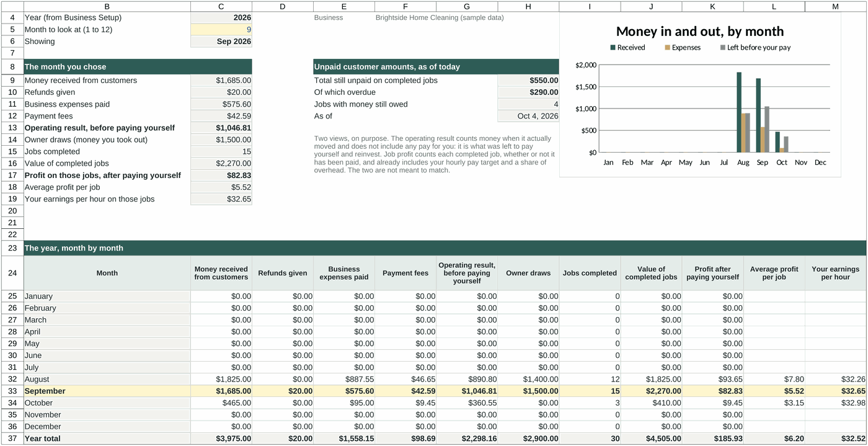Click 'Your earnings per hour' table header
The height and width of the screenshot is (446, 868).
point(835,273)
